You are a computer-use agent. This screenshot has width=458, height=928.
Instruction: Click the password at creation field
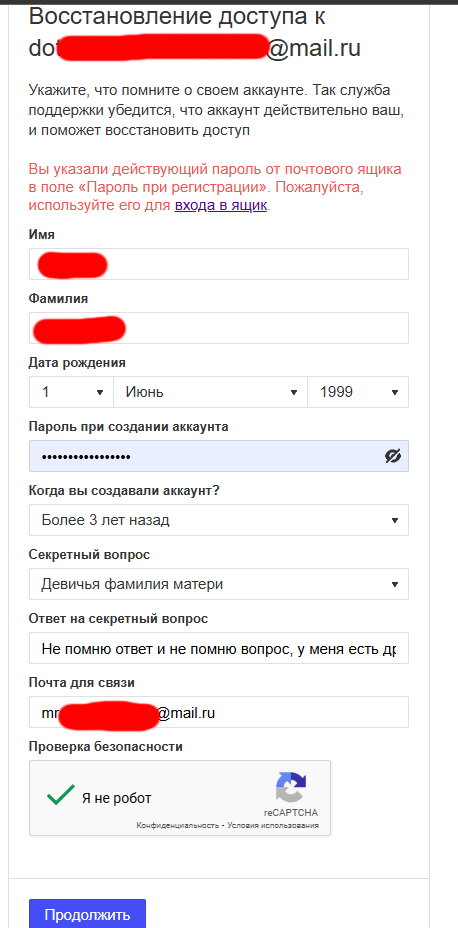[219, 456]
